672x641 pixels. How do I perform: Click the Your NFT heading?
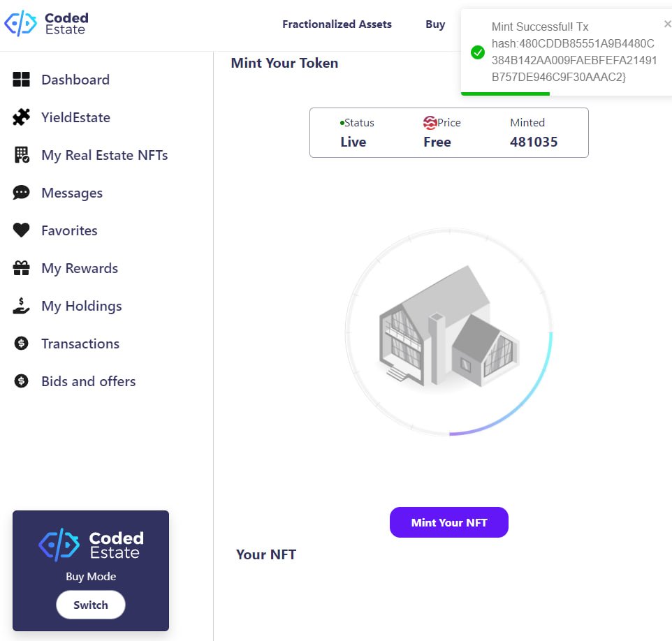click(x=265, y=554)
